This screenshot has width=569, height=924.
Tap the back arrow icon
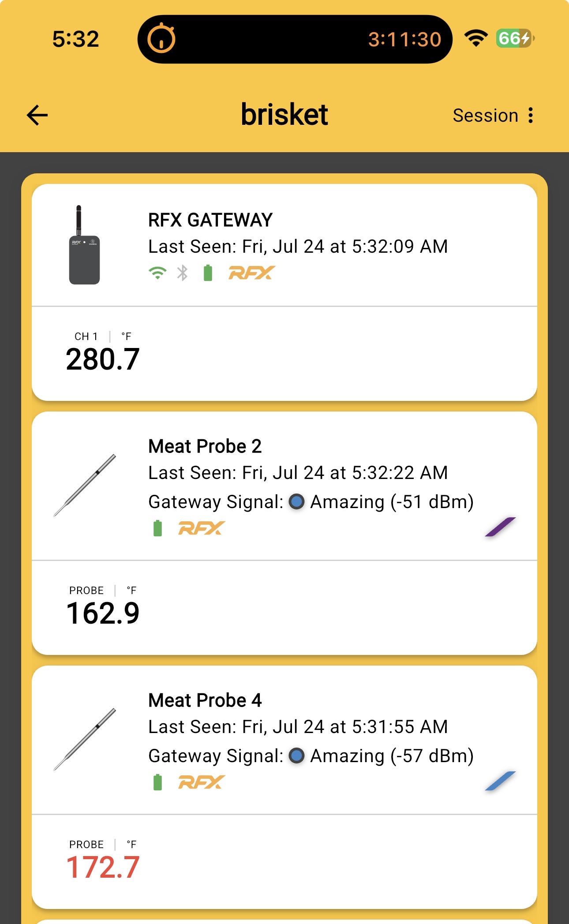click(x=37, y=115)
